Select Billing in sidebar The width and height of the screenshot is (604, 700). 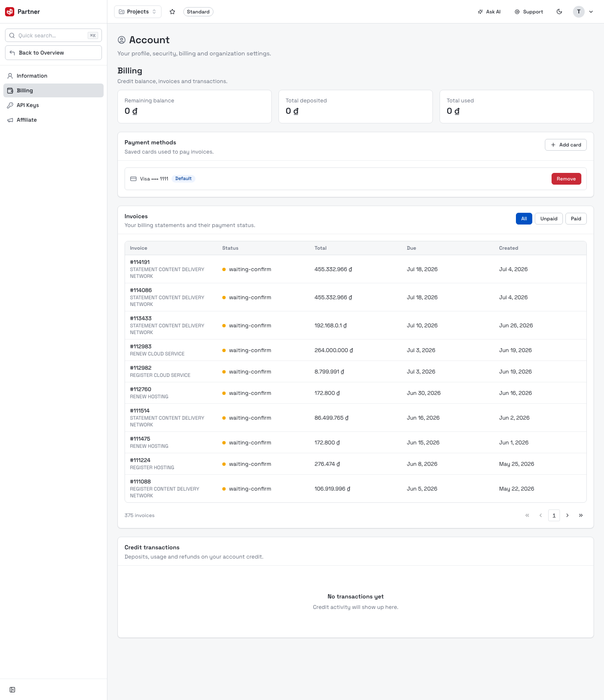point(53,91)
